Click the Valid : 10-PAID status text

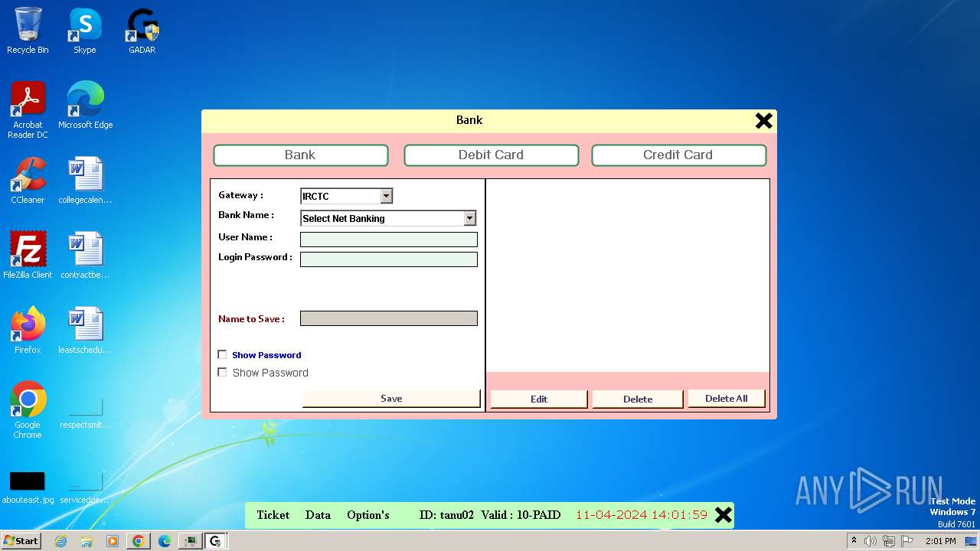521,515
